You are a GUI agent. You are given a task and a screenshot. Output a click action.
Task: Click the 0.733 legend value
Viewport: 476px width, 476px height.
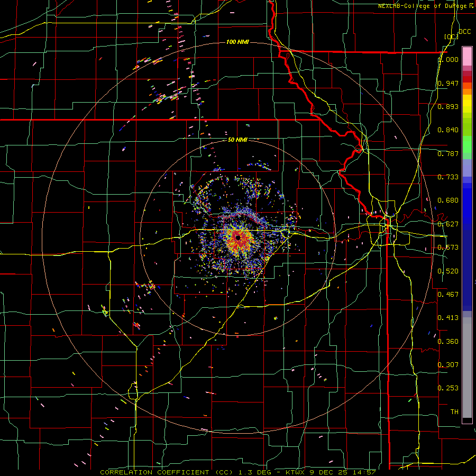click(448, 177)
